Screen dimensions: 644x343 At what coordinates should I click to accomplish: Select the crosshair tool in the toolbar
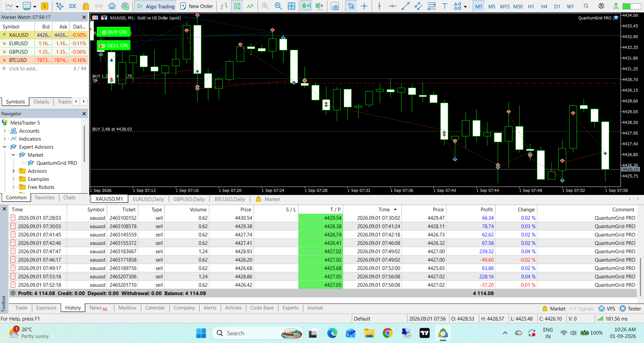pyautogui.click(x=364, y=6)
